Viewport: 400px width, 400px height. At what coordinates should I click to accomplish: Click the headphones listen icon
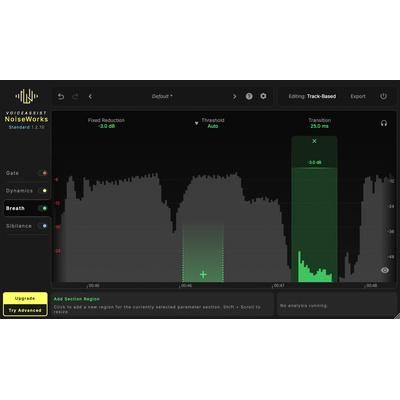point(384,123)
